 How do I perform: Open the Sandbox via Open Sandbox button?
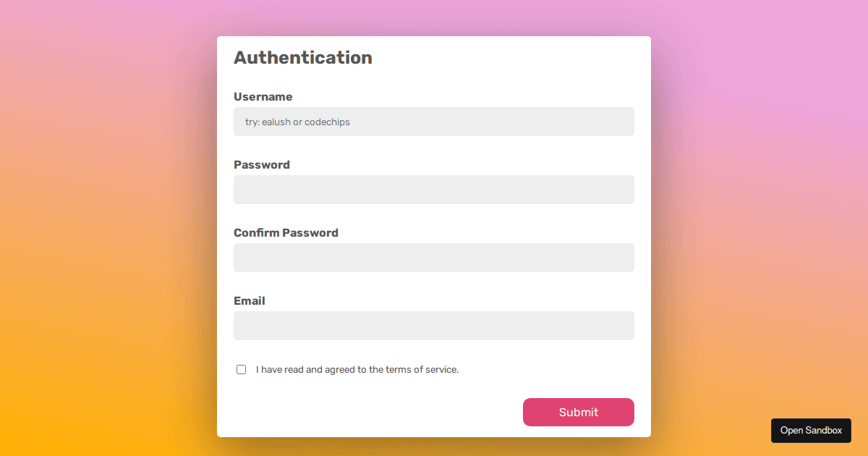coord(811,430)
